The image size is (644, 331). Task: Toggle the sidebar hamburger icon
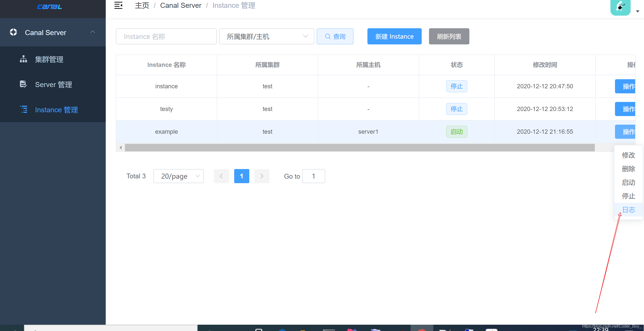click(x=118, y=5)
